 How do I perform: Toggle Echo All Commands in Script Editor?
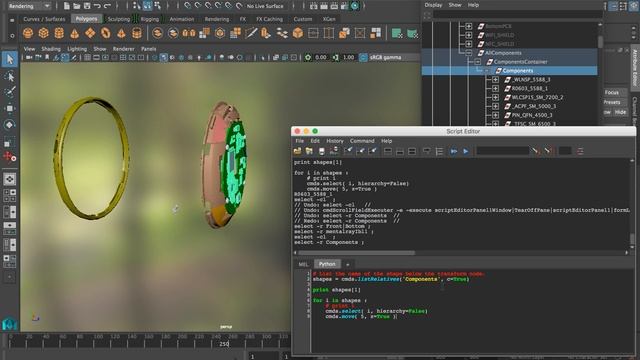click(426, 151)
